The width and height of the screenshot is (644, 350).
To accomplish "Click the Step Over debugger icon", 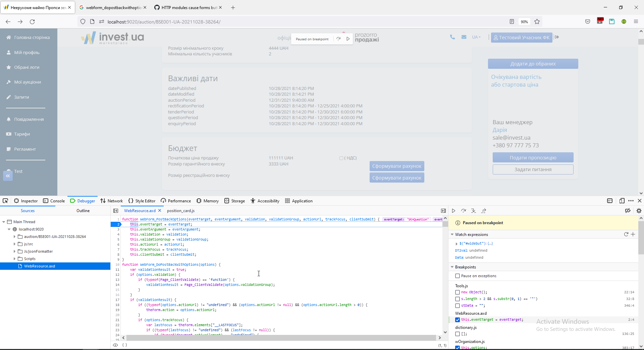I will [464, 211].
